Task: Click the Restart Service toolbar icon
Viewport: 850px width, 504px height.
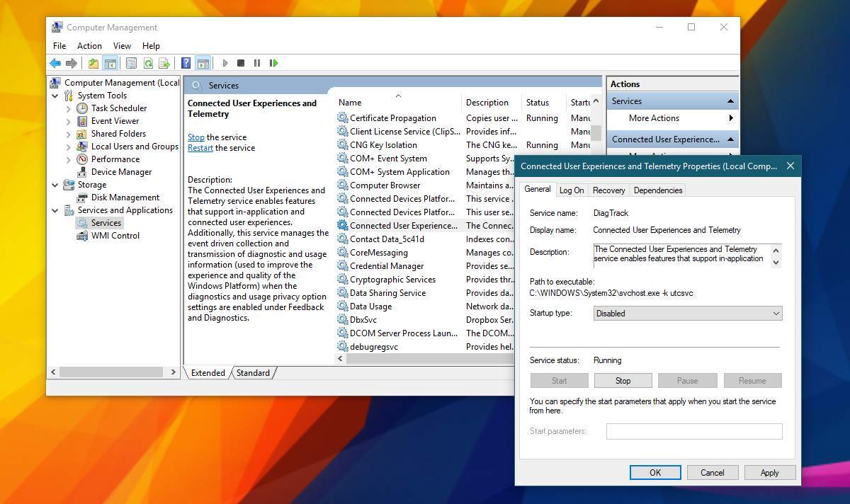Action: (x=273, y=63)
